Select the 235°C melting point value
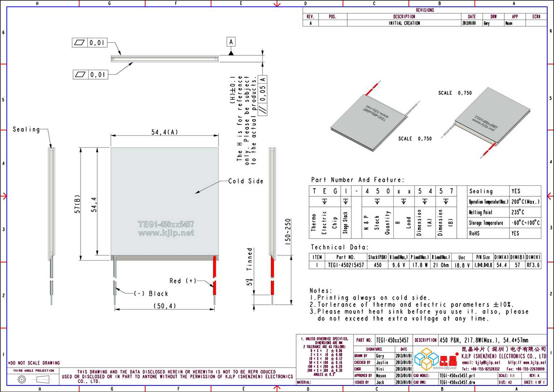The image size is (554, 392). pos(518,212)
